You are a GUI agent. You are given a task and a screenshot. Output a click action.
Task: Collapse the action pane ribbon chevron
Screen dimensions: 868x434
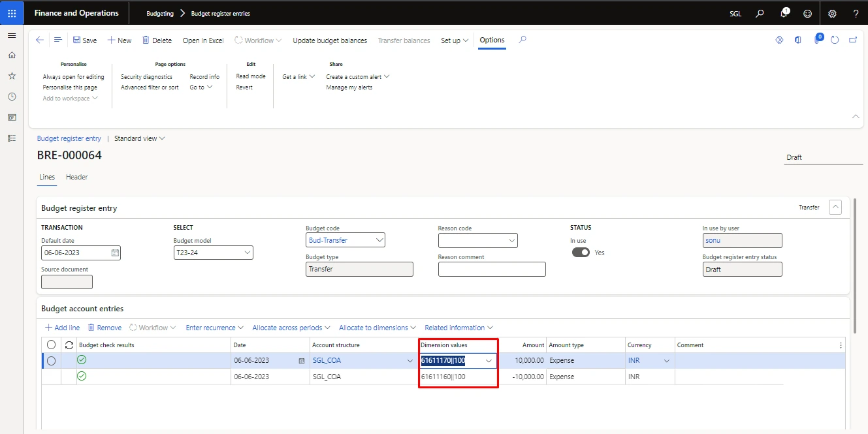click(856, 116)
